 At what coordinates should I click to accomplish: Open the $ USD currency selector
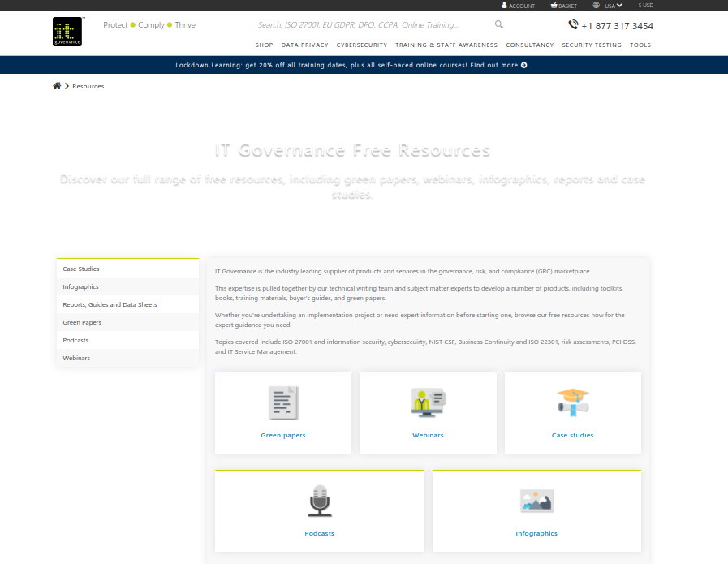(646, 6)
